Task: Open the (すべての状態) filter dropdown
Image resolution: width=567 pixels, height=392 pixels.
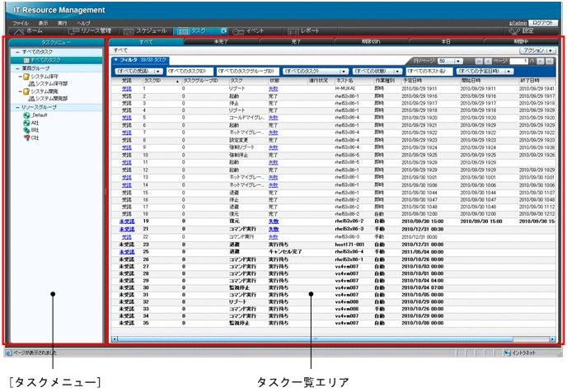Action: click(x=377, y=72)
